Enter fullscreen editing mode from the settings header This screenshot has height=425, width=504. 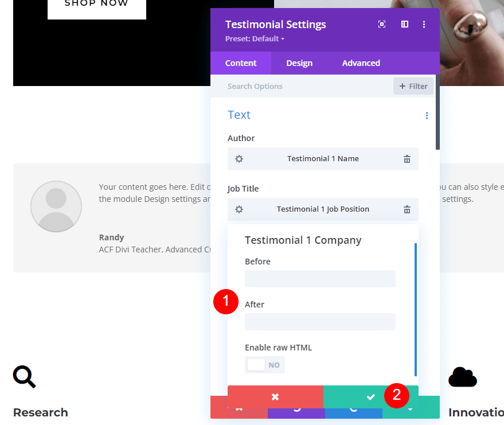coord(381,24)
